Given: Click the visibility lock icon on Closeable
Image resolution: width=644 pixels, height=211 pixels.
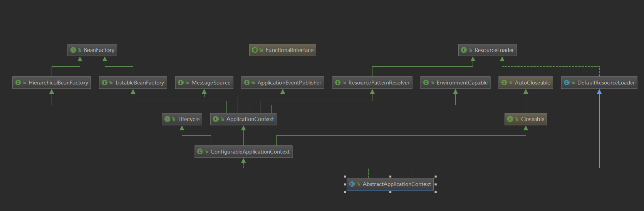Looking at the screenshot, I should pos(517,119).
